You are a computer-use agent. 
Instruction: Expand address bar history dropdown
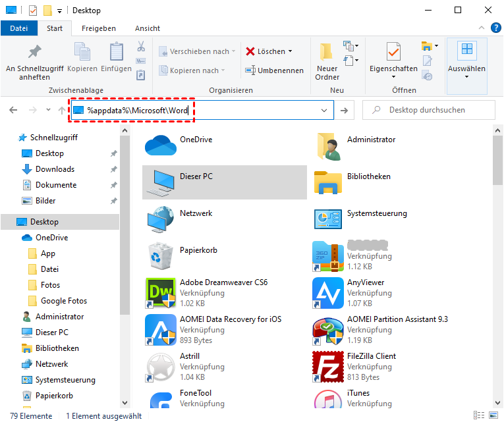point(324,111)
